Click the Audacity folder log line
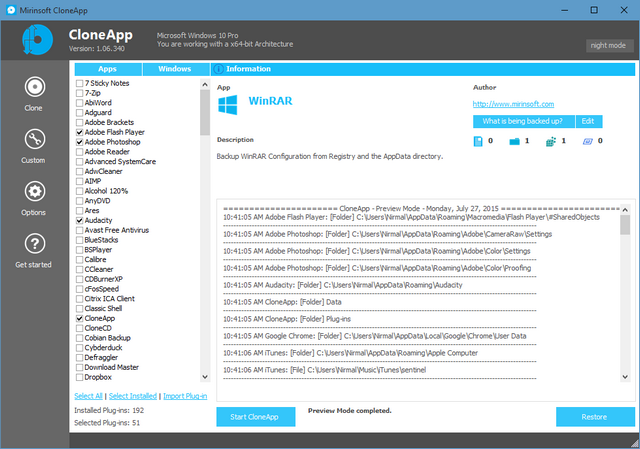 [343, 285]
